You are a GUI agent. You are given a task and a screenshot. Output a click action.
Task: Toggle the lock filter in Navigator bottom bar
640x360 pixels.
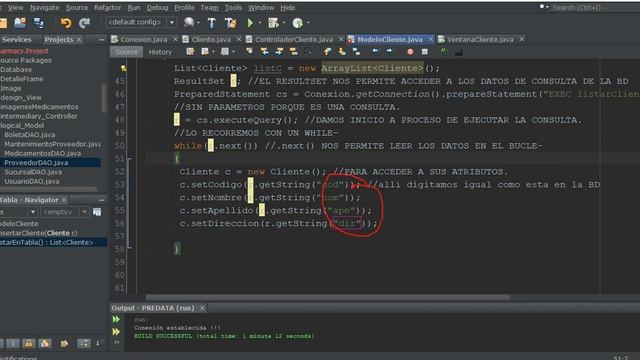[29, 343]
